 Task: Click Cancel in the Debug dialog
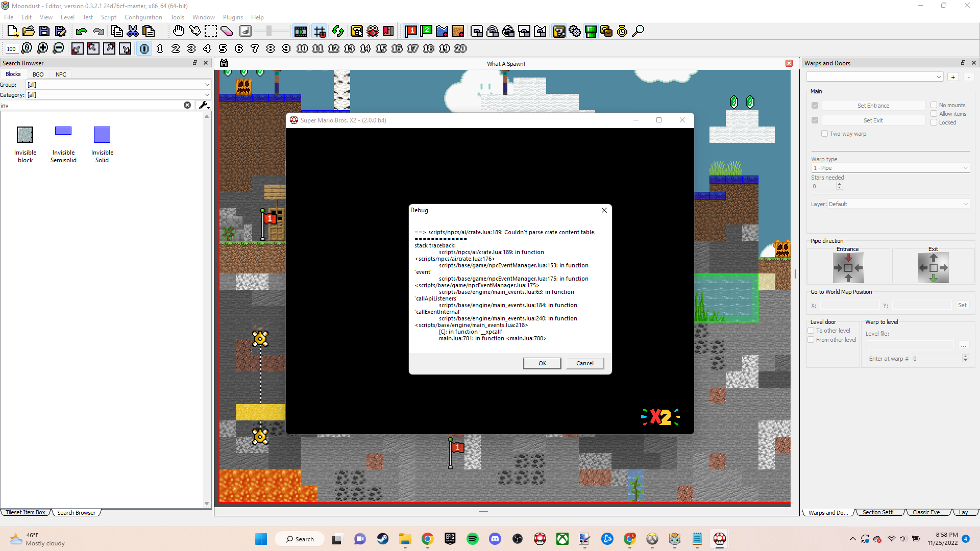(x=585, y=363)
